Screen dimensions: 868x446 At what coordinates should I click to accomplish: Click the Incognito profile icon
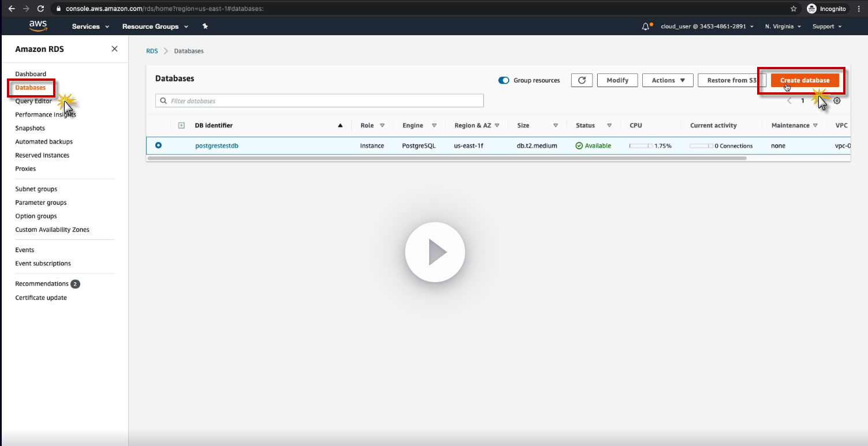pos(811,9)
